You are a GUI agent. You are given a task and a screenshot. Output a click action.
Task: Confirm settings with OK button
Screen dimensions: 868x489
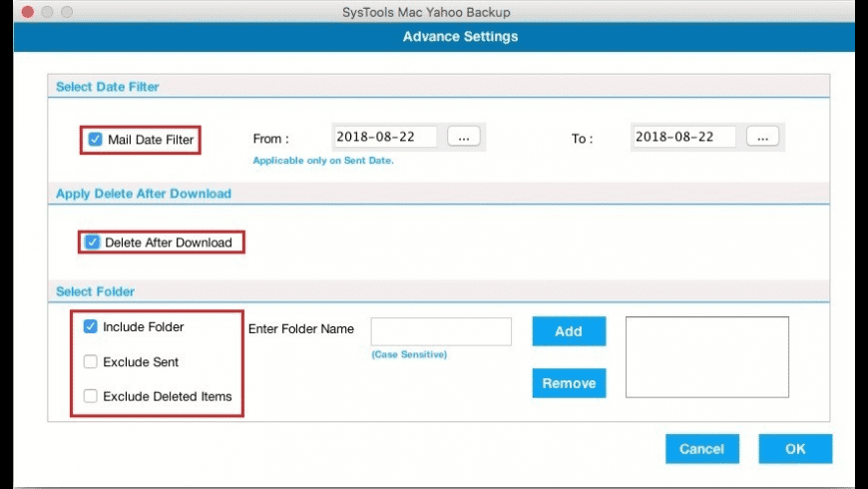795,448
